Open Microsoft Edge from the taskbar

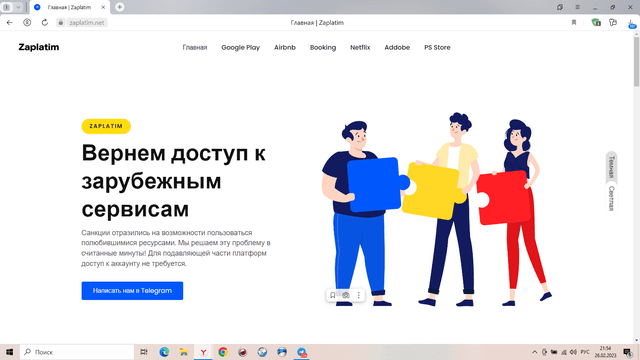(164, 352)
